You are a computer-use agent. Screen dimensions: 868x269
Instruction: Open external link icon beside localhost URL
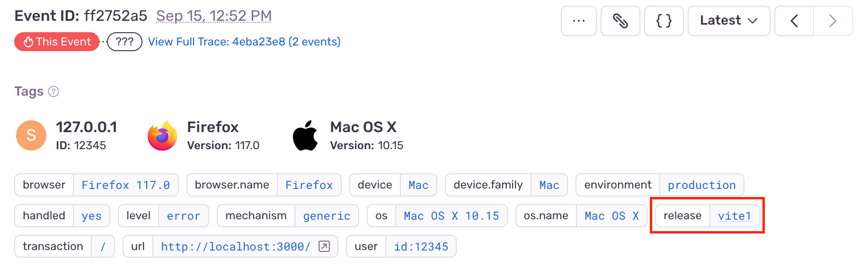[324, 246]
